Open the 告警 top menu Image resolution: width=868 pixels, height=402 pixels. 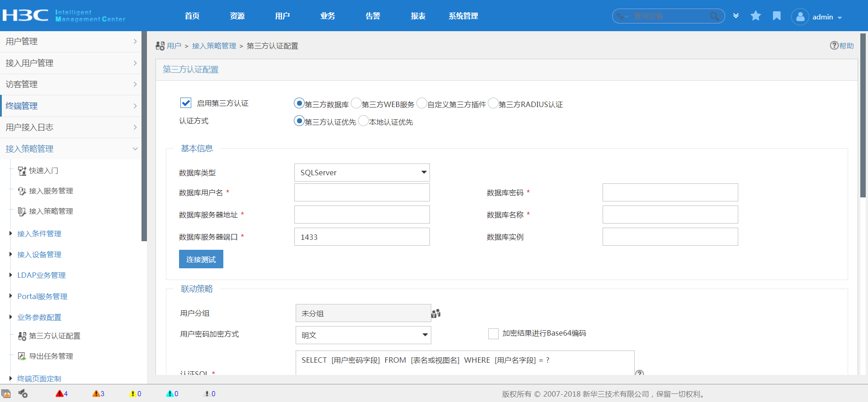(x=373, y=16)
